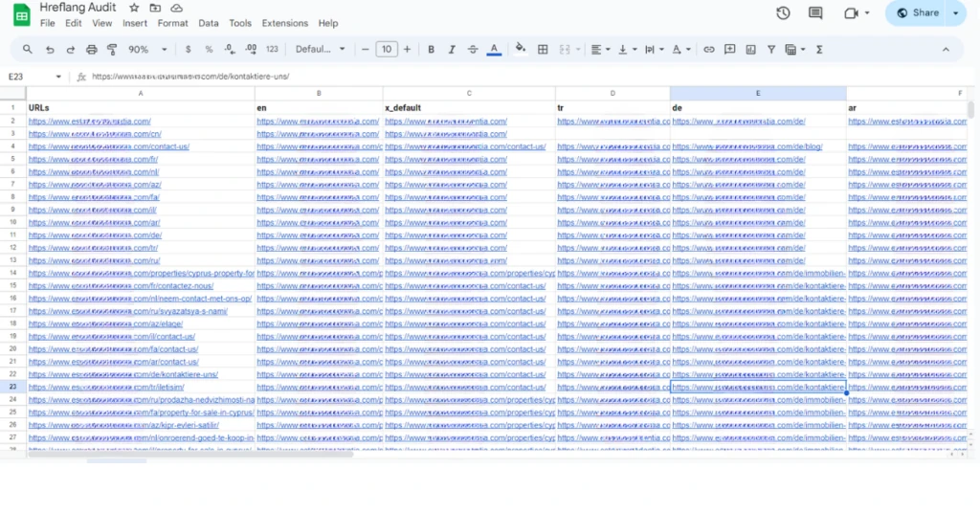Click the Print icon

click(92, 49)
